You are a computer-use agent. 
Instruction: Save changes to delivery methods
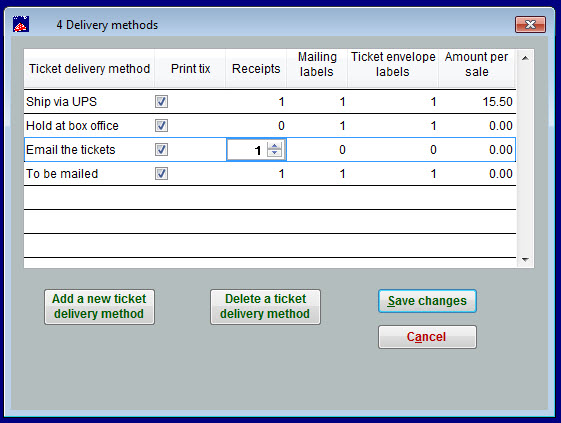click(x=427, y=301)
